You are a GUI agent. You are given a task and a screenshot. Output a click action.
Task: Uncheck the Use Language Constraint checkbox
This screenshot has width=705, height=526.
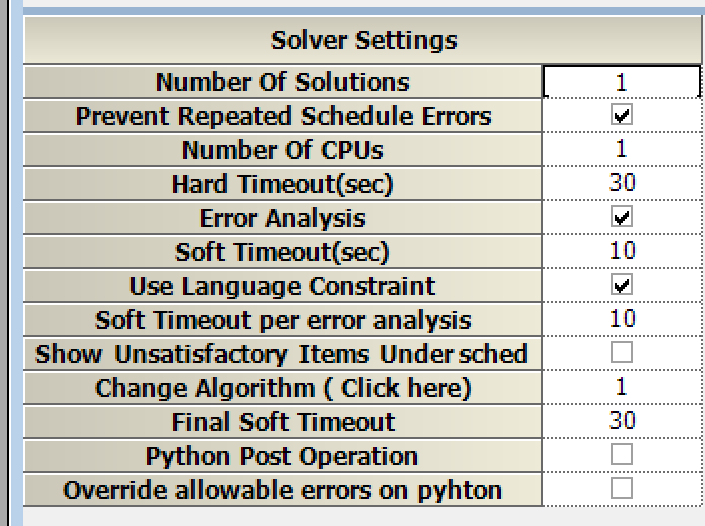tap(622, 285)
